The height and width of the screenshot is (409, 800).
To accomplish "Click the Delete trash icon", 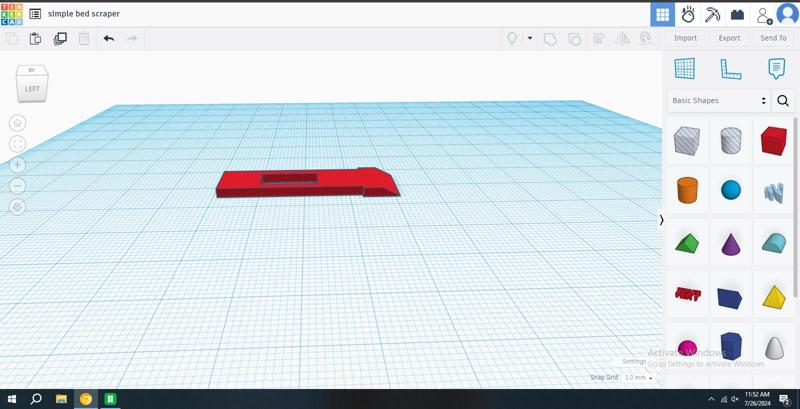I will (84, 38).
